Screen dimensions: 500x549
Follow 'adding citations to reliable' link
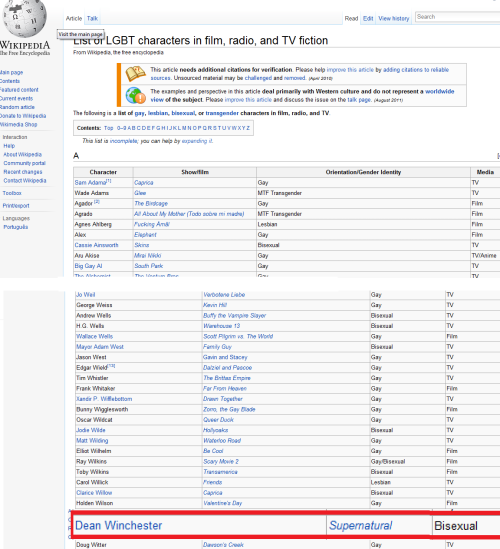coord(416,70)
